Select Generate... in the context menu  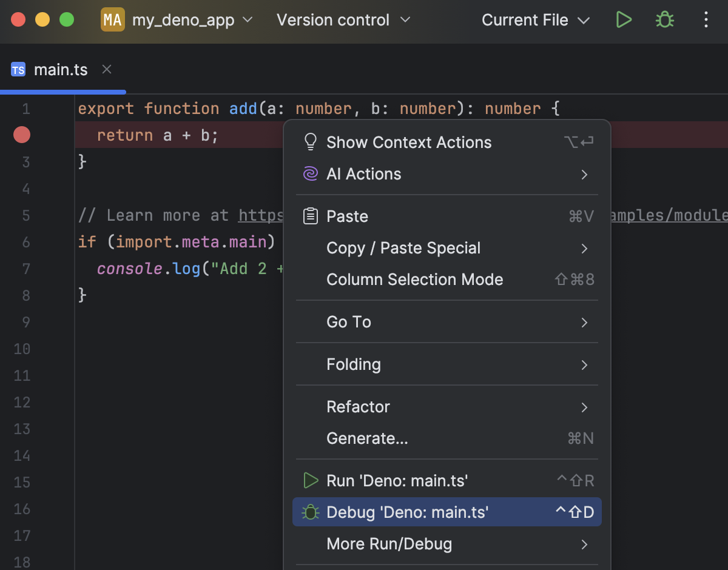367,438
